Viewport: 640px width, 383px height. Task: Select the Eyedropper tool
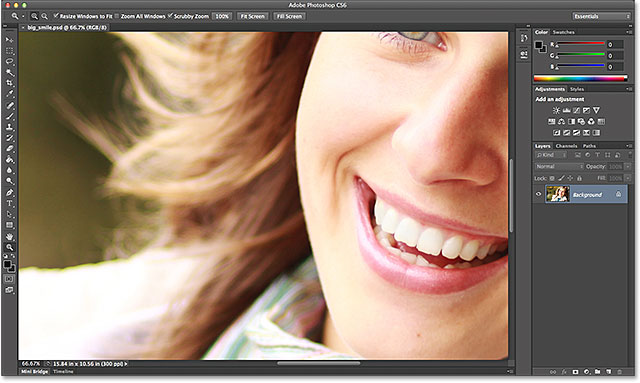(x=9, y=94)
